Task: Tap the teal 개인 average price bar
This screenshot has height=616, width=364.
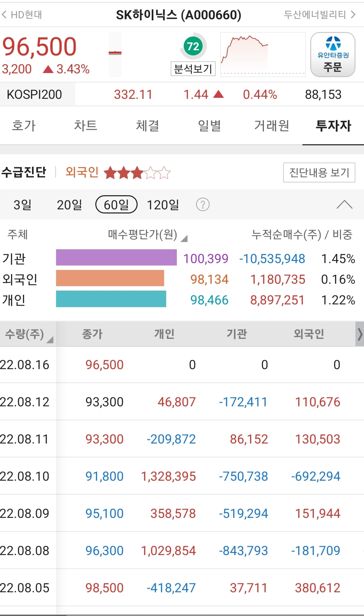Action: point(111,299)
